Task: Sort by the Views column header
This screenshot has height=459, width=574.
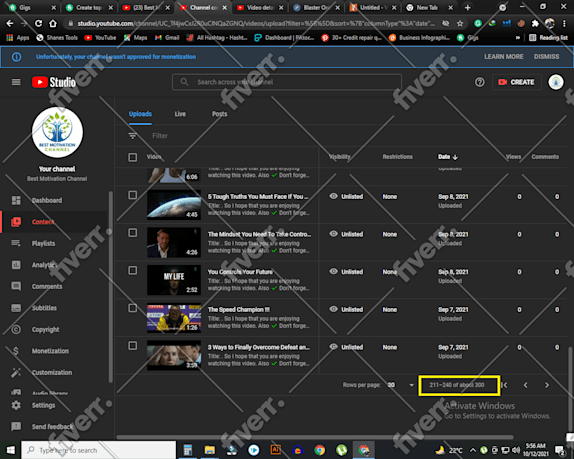Action: coord(513,157)
